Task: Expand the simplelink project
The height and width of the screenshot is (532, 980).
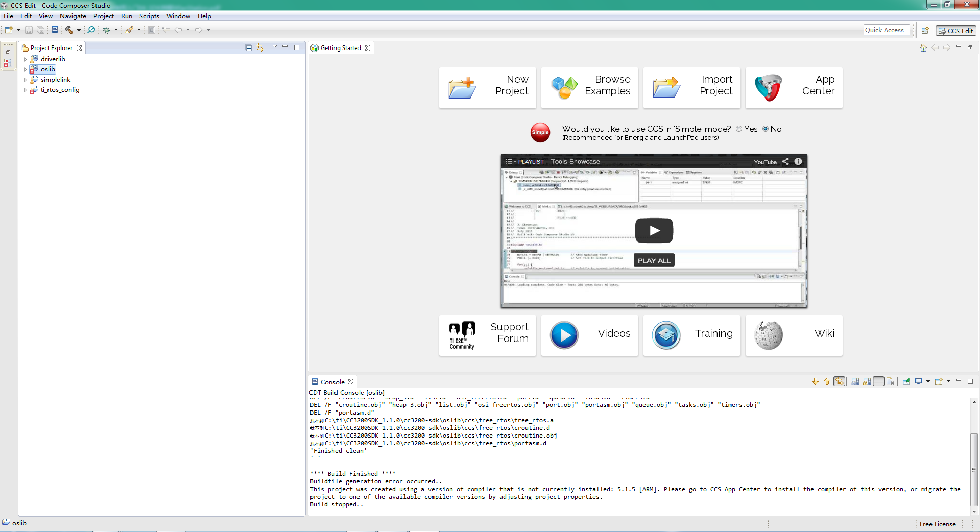Action: pyautogui.click(x=25, y=80)
